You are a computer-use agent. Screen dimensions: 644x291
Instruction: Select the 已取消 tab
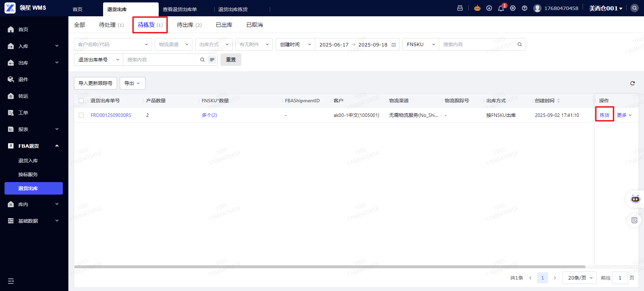(255, 25)
